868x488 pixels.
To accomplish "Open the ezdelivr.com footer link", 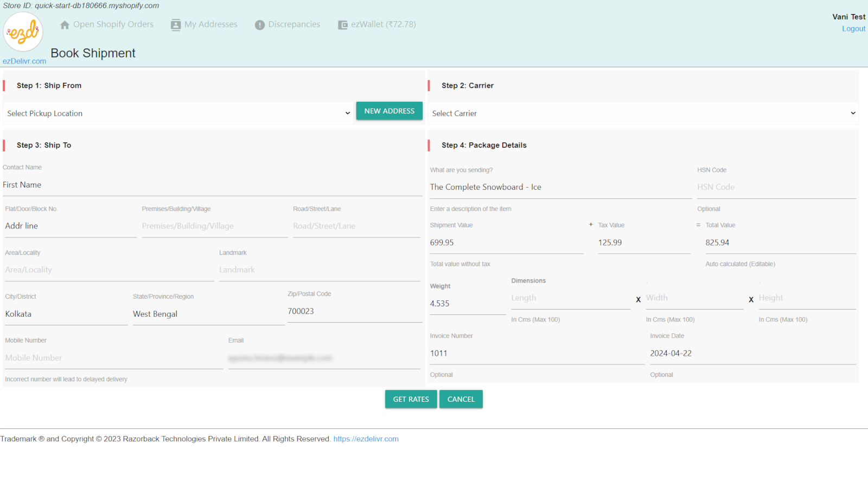I will [x=366, y=439].
